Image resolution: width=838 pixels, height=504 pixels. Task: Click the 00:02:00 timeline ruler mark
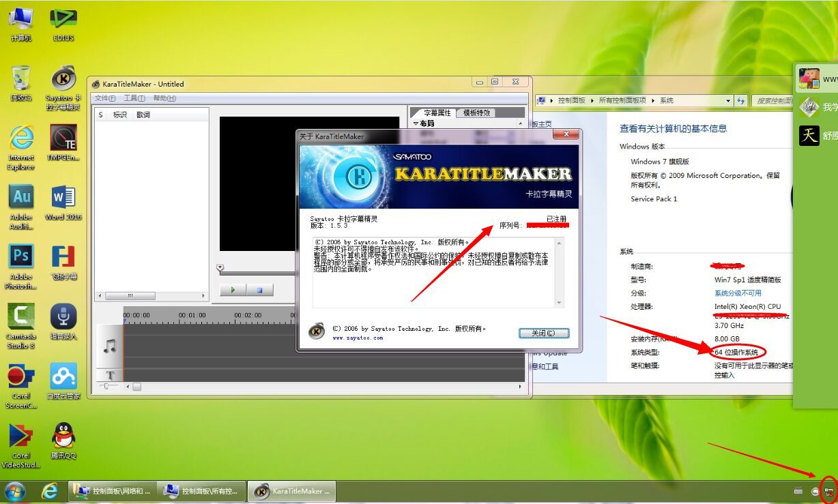(x=248, y=315)
